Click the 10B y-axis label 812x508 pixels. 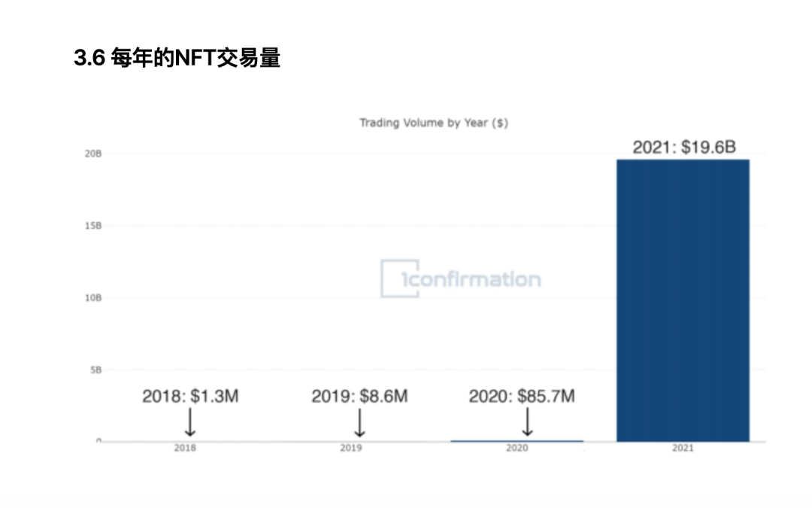(x=93, y=298)
